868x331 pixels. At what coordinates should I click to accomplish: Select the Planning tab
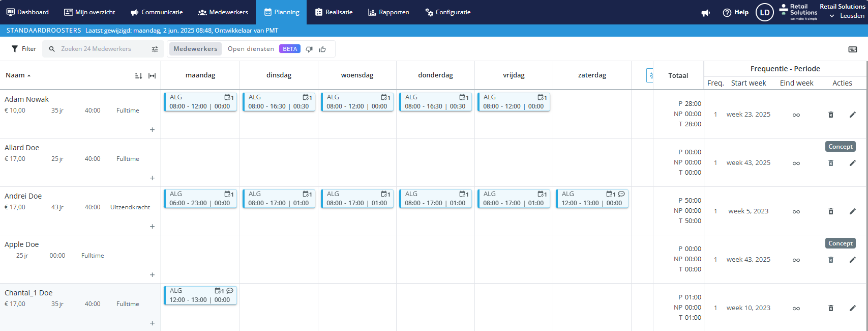point(281,12)
